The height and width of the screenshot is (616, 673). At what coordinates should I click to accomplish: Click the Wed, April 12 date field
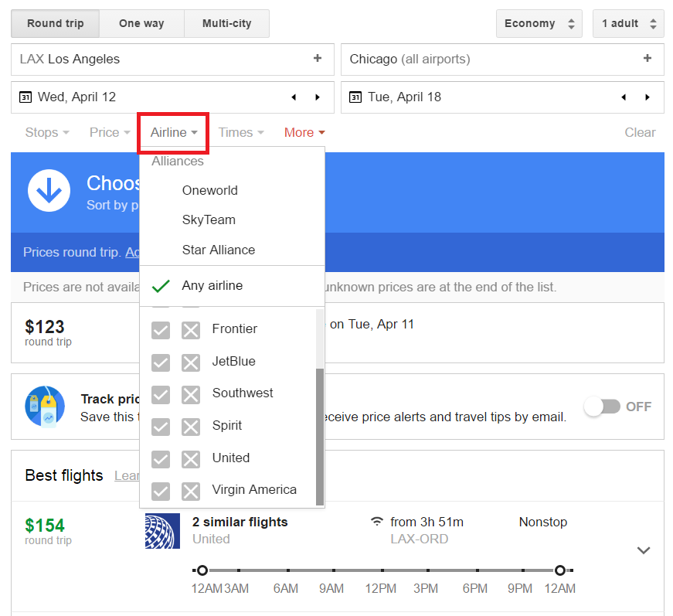[x=172, y=97]
